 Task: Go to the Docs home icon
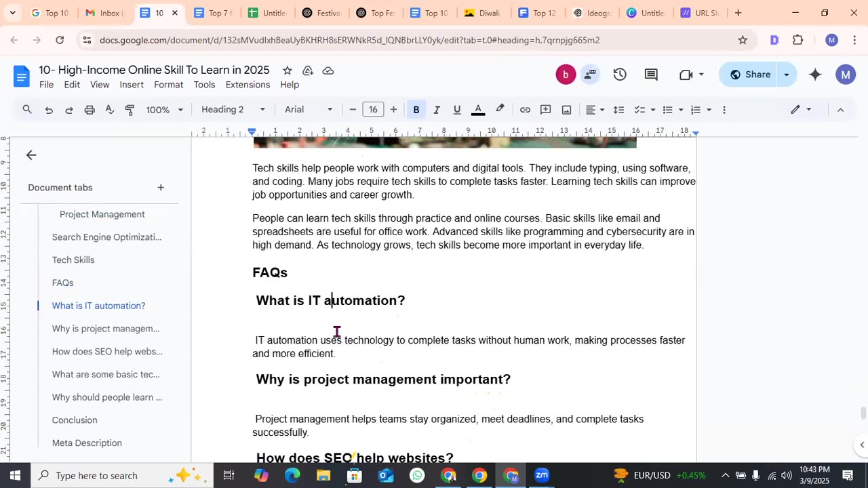(22, 76)
